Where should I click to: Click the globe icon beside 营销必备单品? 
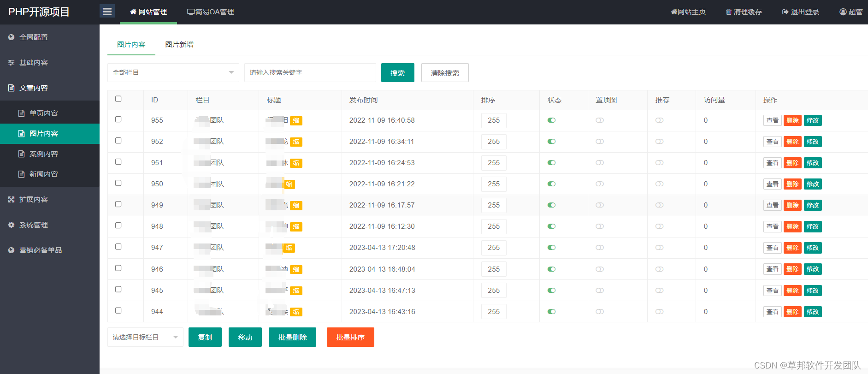[12, 250]
